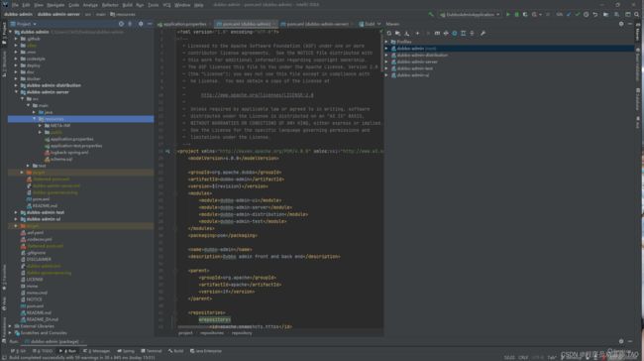644x361 pixels.
Task: Click the Rollback undo arrow icon
Action: 595,15
